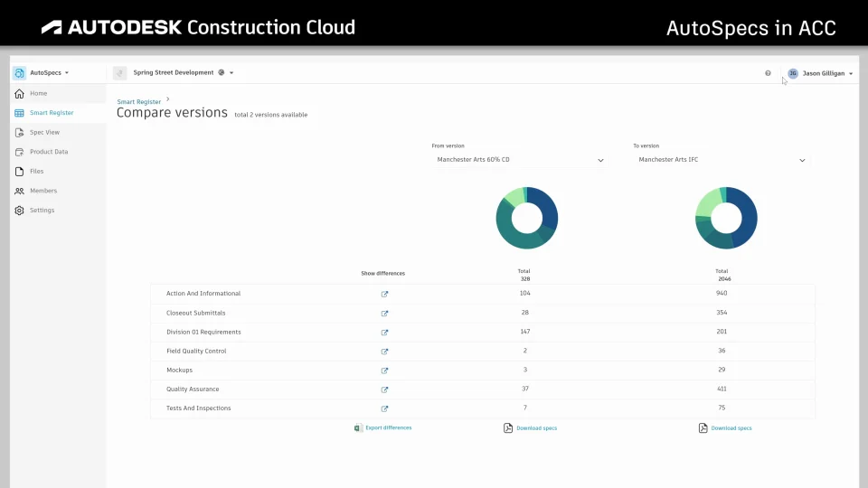Open Product Data in sidebar

point(49,152)
